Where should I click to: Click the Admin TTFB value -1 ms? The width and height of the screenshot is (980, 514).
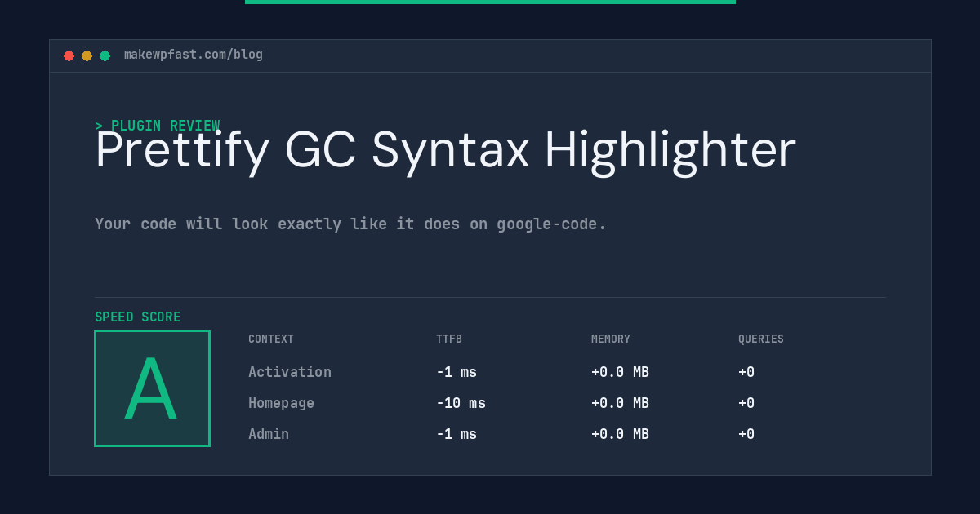[x=457, y=434]
